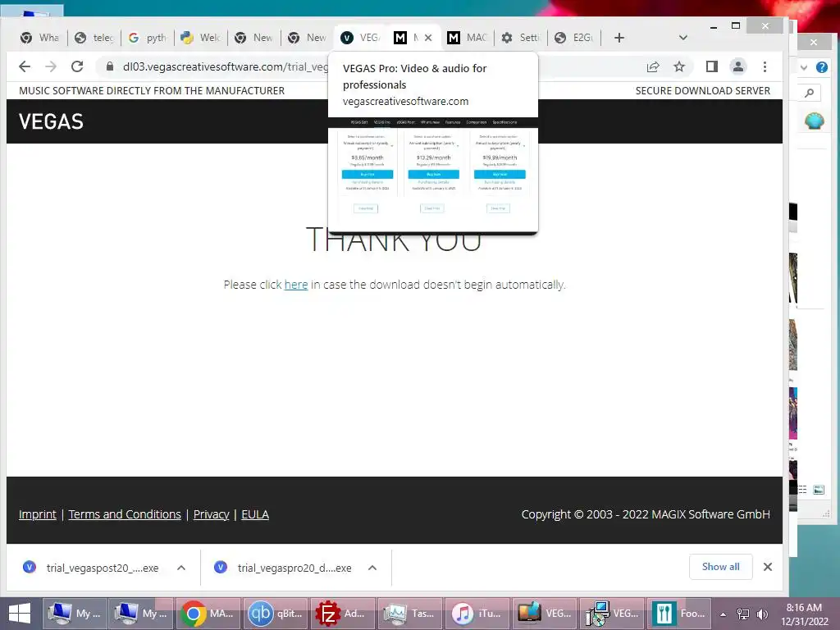This screenshot has height=630, width=840.
Task: Reload the current page
Action: click(77, 66)
